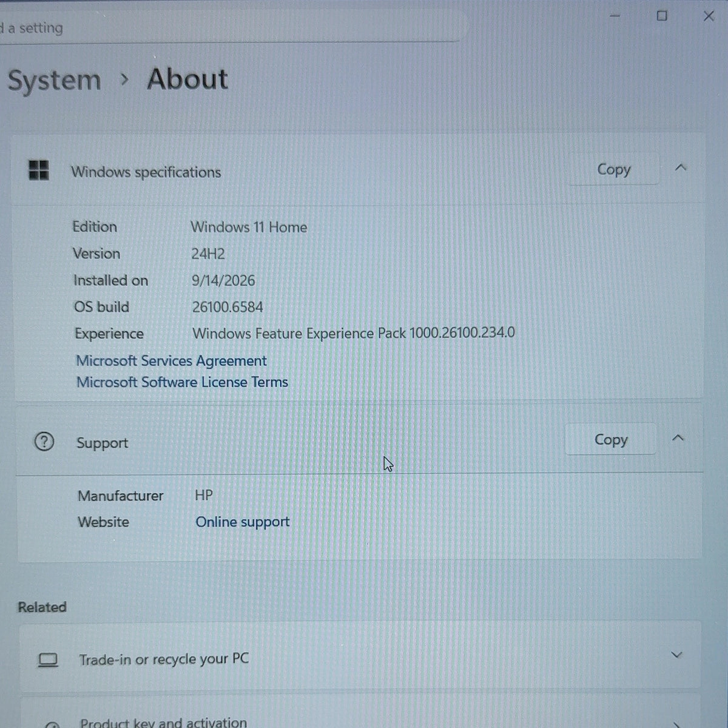Click the About breadcrumb heading
The width and height of the screenshot is (728, 728).
(187, 79)
